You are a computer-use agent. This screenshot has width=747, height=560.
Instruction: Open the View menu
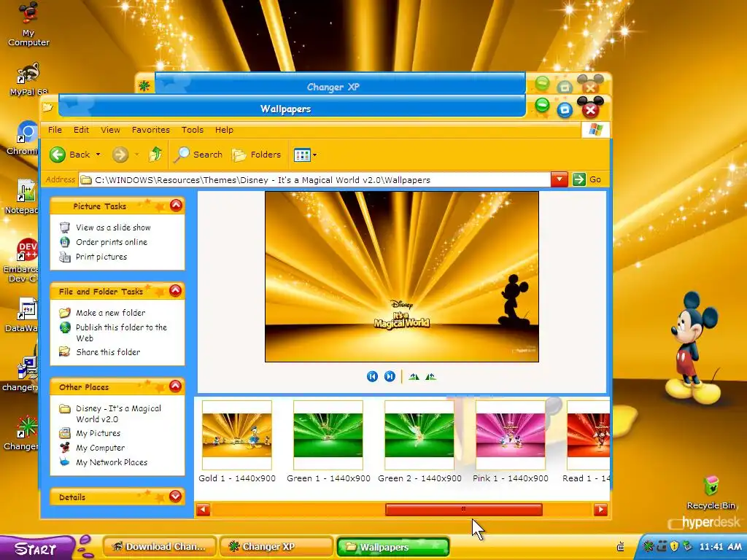110,130
